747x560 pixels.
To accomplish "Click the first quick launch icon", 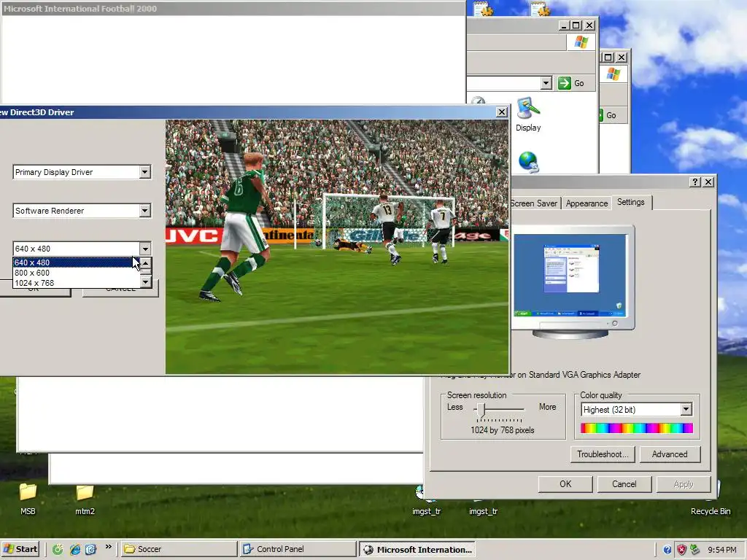I will 58,549.
